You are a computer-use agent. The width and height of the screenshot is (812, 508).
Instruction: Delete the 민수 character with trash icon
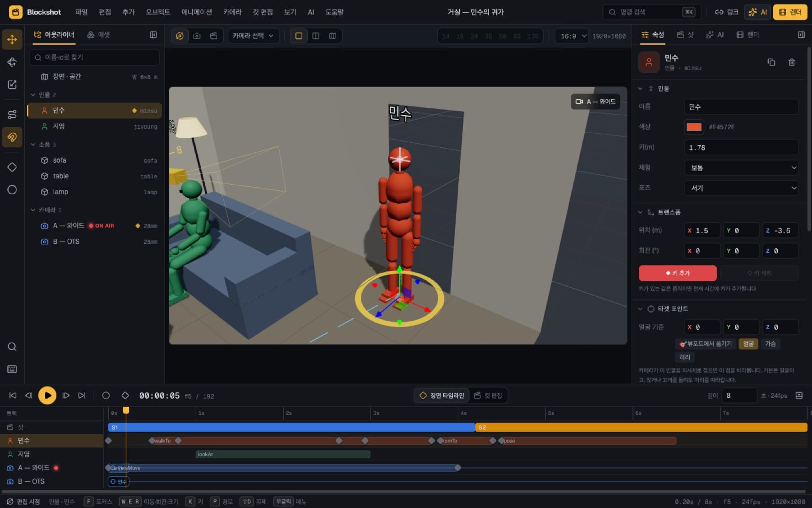tap(791, 62)
